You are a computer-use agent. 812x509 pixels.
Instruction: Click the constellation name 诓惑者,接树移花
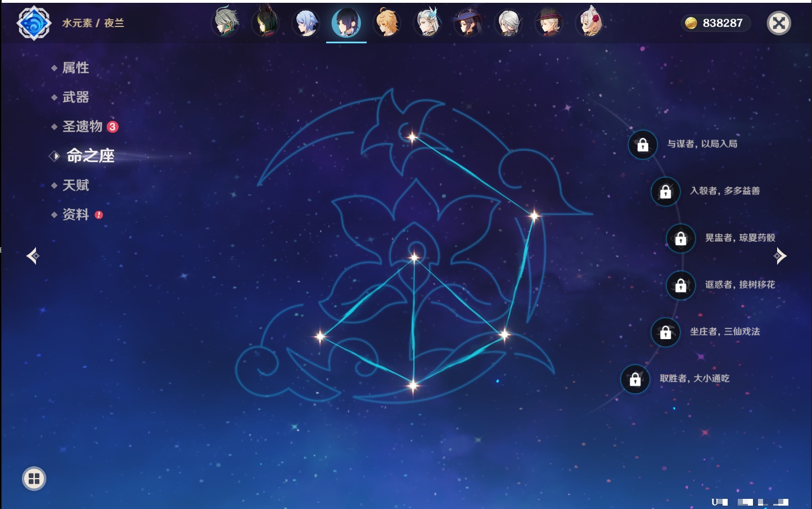(x=740, y=285)
